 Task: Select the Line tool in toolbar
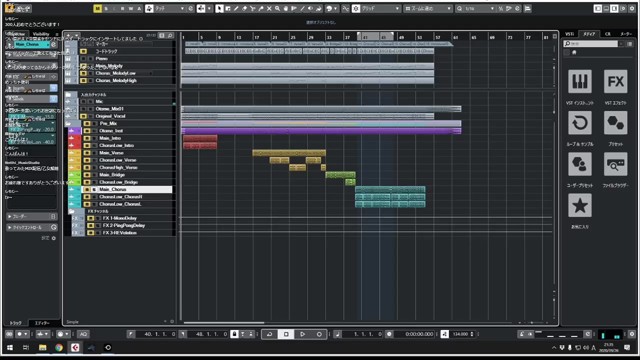(302, 9)
